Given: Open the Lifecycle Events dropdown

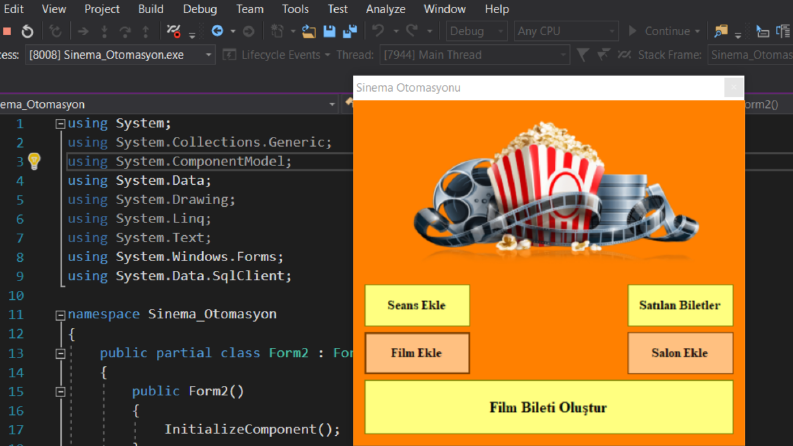Looking at the screenshot, I should click(327, 55).
